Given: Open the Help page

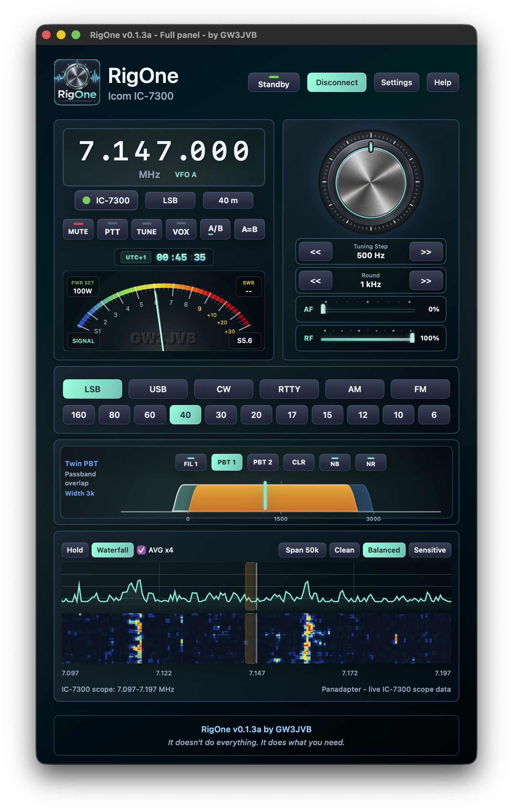Looking at the screenshot, I should pyautogui.click(x=443, y=82).
